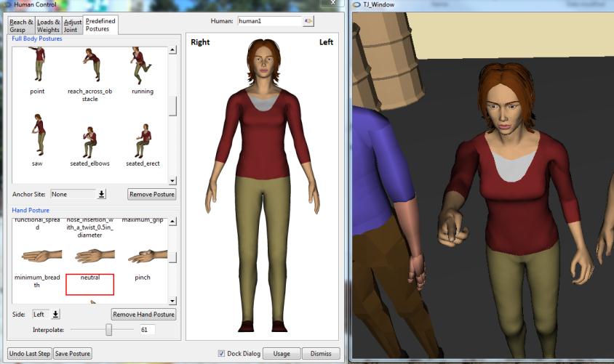
Task: Switch to the Adjust Joint tab
Action: 73,25
